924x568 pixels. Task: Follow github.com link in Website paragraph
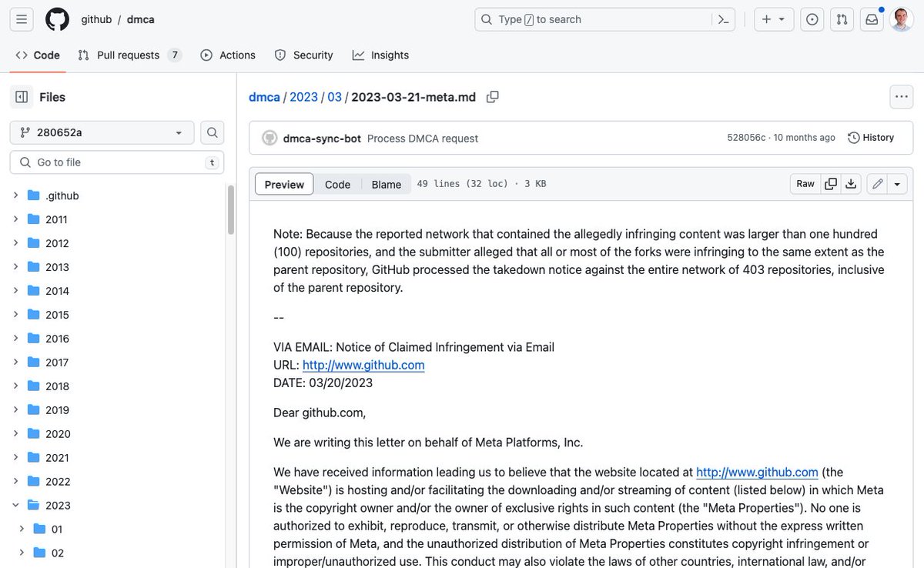[757, 472]
